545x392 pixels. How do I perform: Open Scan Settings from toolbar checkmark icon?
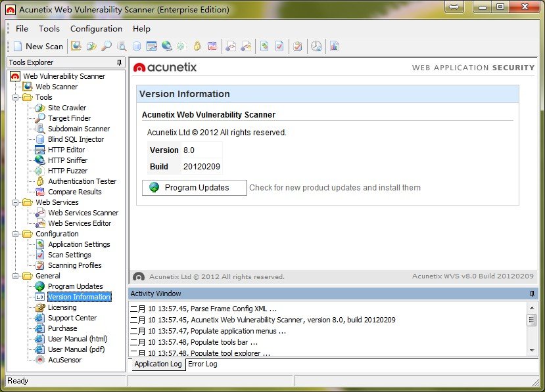pyautogui.click(x=279, y=46)
